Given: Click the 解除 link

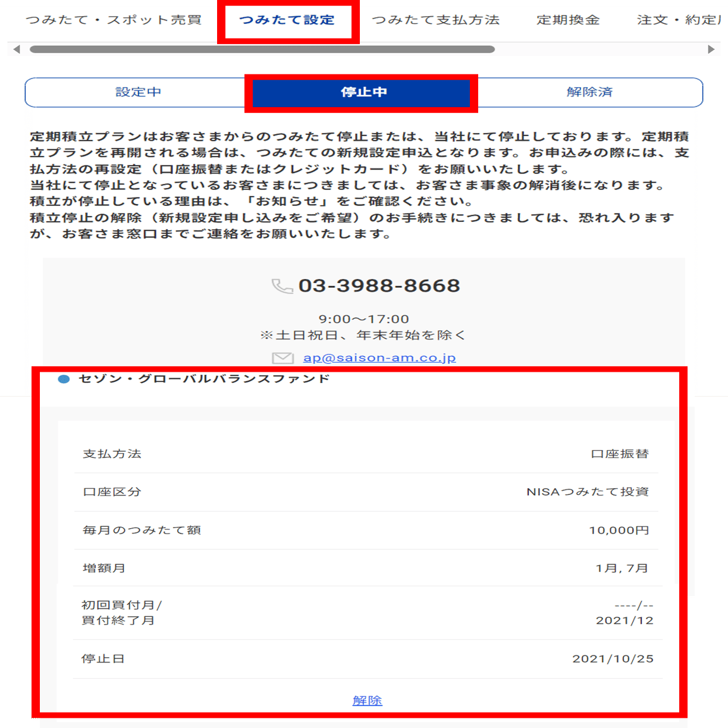Looking at the screenshot, I should click(368, 701).
